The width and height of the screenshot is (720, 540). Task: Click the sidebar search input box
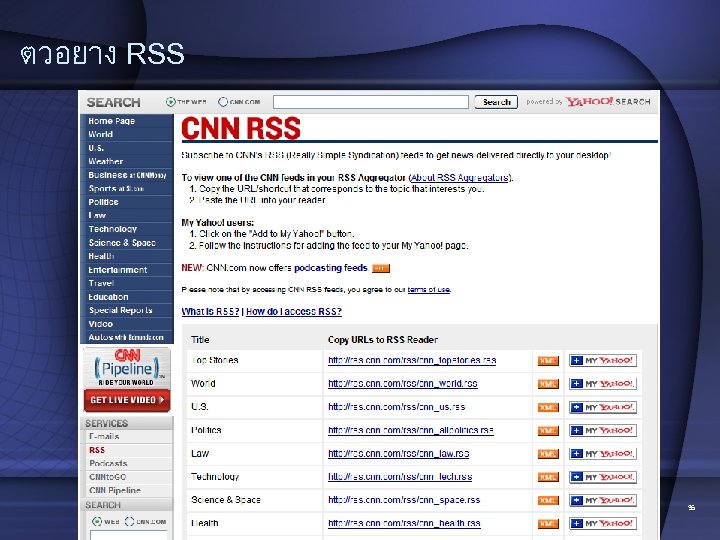[129, 535]
